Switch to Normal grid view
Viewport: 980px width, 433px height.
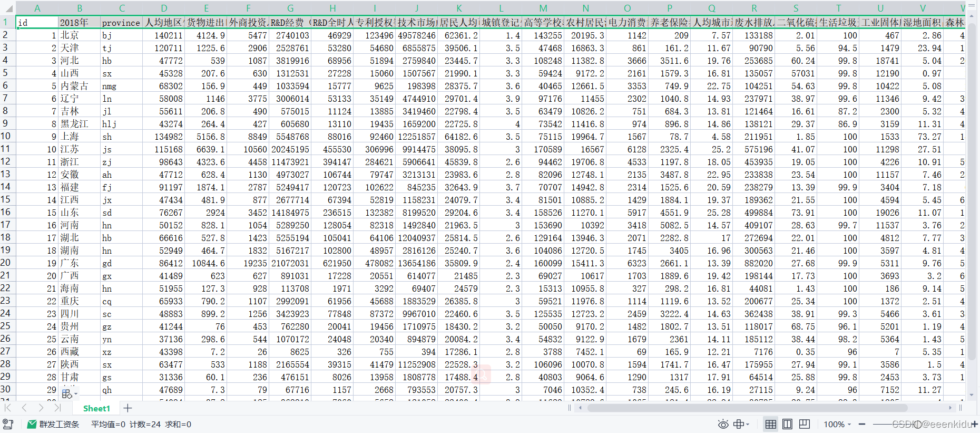pyautogui.click(x=770, y=424)
